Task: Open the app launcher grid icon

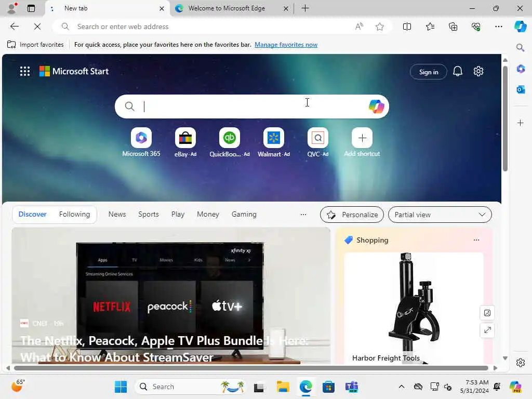Action: pos(25,71)
